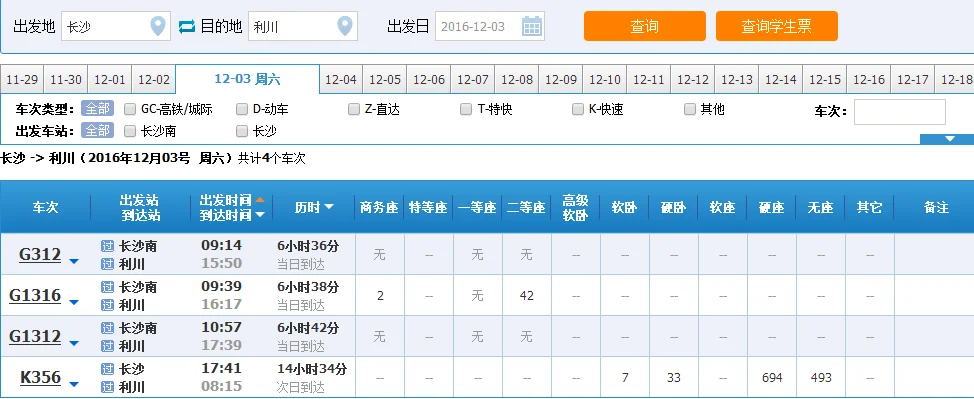Click the 过 icon beside 利川 for G1316

(107, 305)
